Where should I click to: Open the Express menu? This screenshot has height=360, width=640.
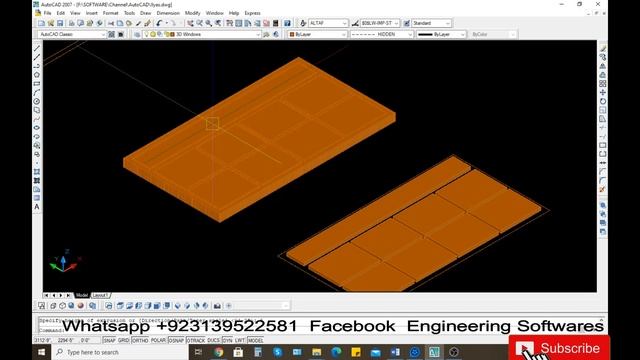coord(252,13)
